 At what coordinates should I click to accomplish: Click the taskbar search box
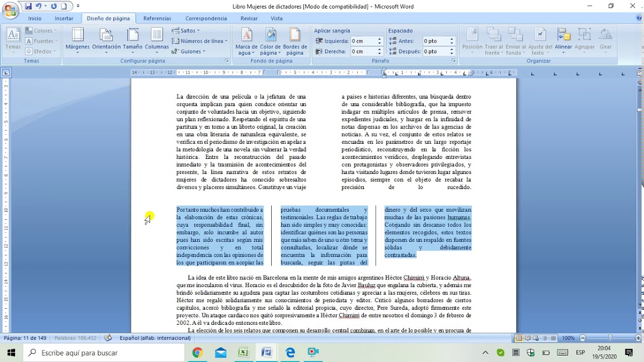click(104, 353)
